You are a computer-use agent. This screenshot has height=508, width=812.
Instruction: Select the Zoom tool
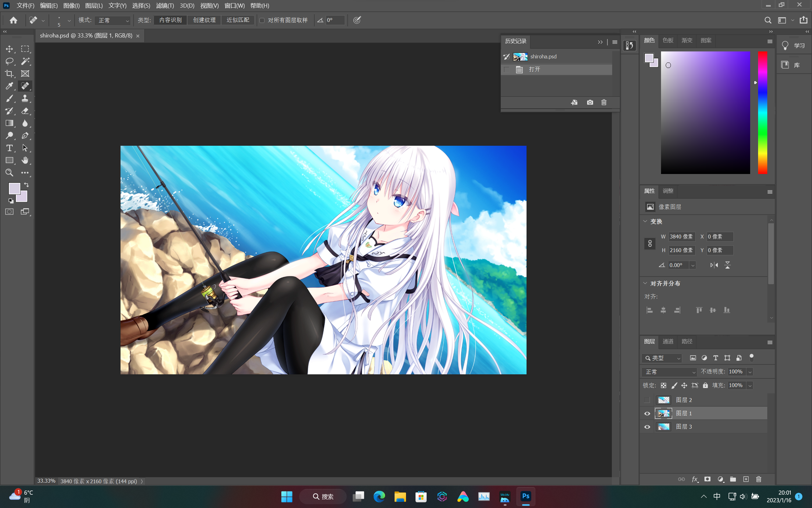[10, 173]
